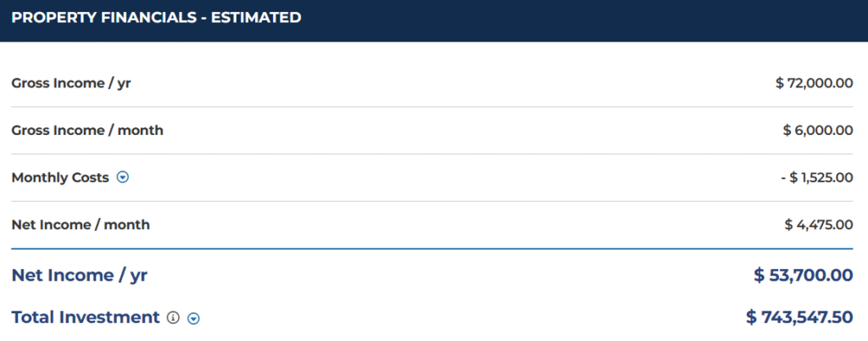The height and width of the screenshot is (341, 868).
Task: Click the $ 6,000.00 monthly gross value
Action: click(x=818, y=131)
